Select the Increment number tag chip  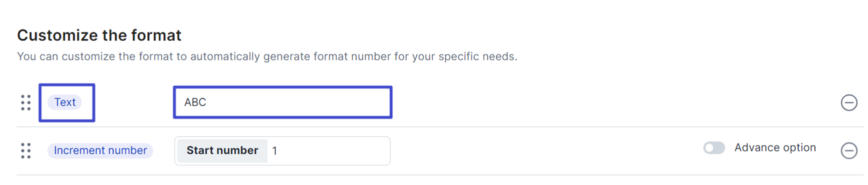[100, 150]
